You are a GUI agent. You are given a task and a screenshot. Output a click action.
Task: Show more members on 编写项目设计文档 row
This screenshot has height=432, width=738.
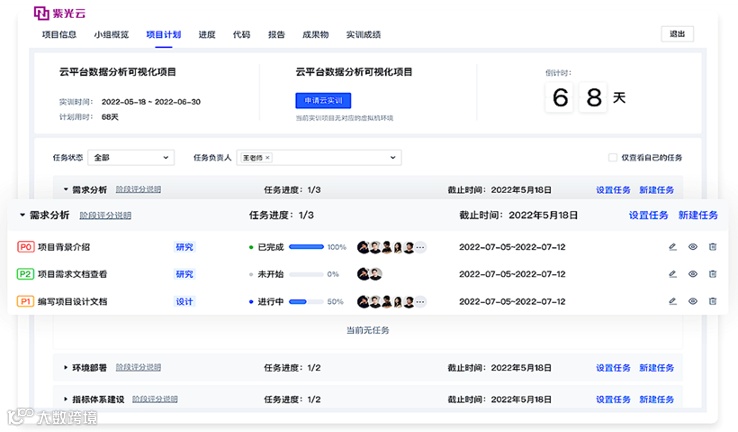tap(421, 301)
